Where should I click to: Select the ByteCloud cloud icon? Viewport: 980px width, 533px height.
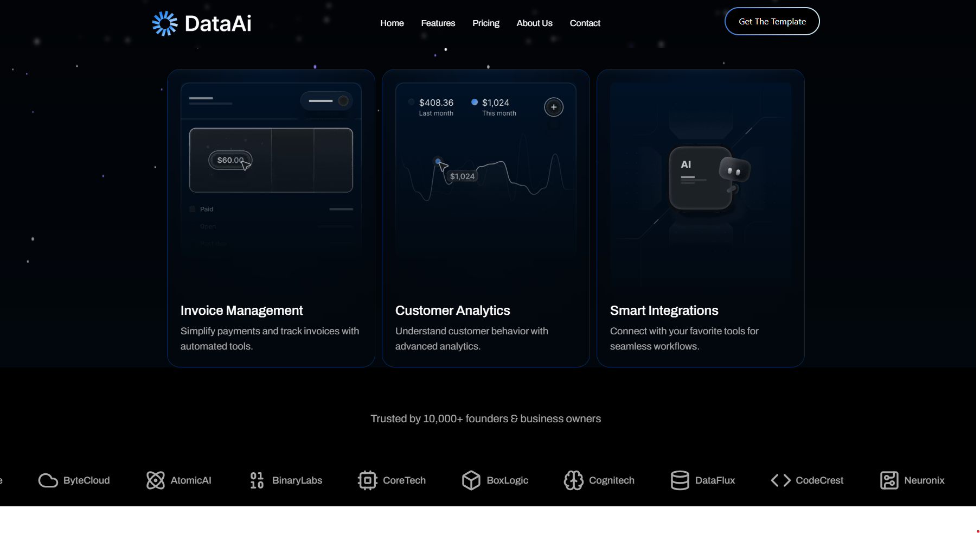point(48,480)
